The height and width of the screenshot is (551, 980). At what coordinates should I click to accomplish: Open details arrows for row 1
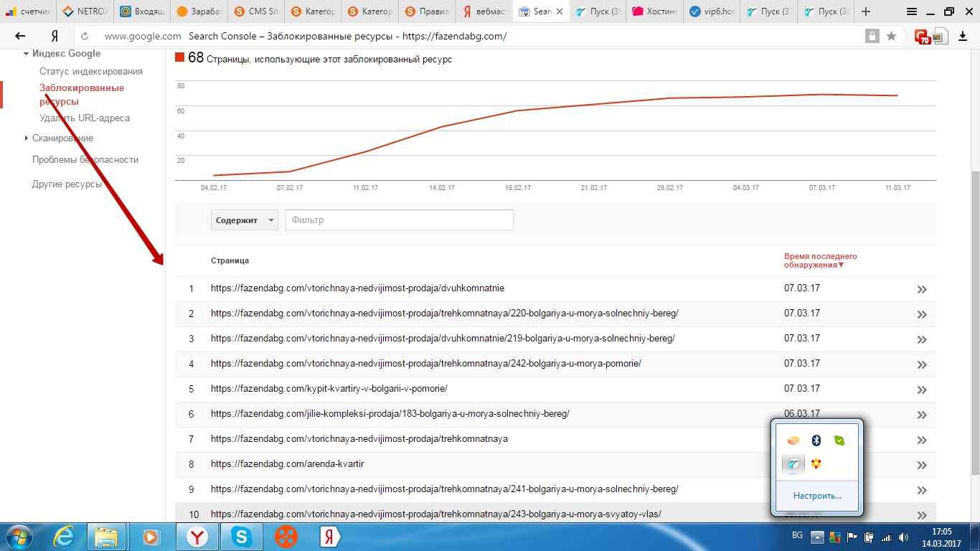(922, 289)
